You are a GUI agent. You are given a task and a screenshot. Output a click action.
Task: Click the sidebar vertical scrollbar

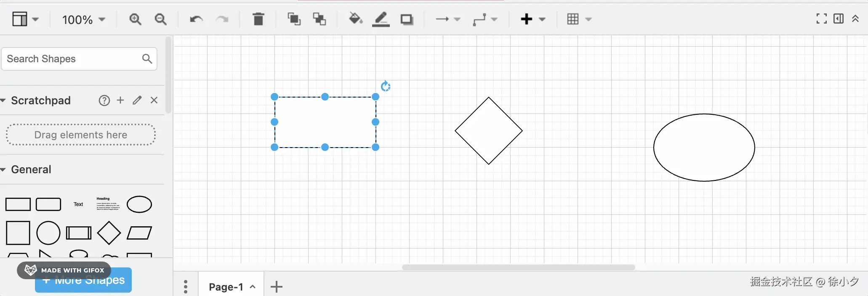click(x=168, y=75)
